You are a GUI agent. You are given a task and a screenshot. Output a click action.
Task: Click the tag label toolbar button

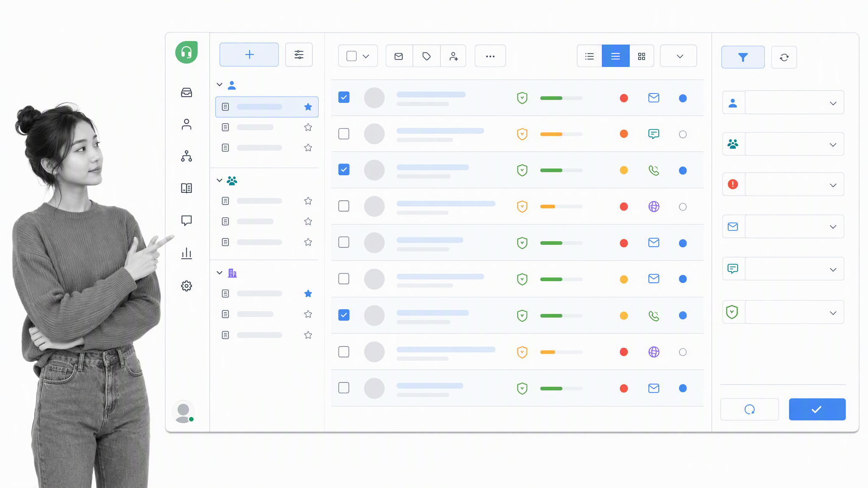(x=426, y=56)
